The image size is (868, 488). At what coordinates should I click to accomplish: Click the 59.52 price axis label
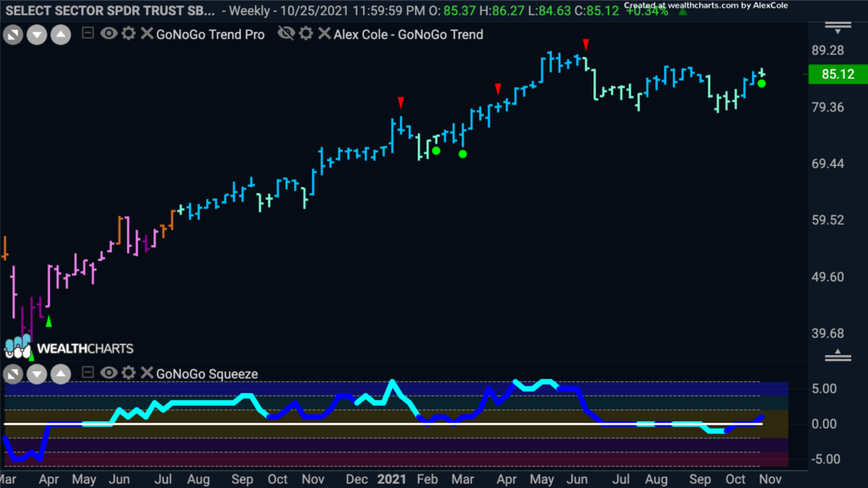pyautogui.click(x=827, y=219)
